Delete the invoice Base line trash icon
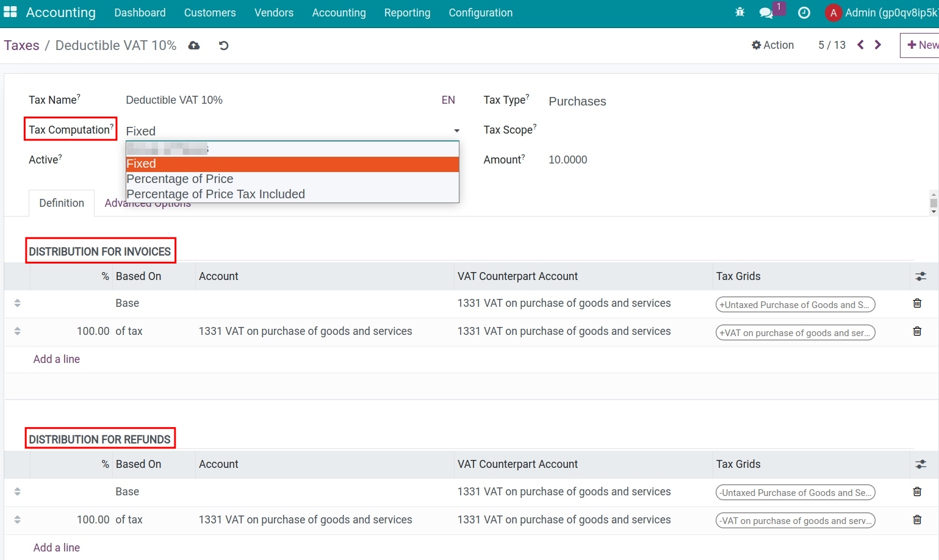939x560 pixels. click(916, 303)
